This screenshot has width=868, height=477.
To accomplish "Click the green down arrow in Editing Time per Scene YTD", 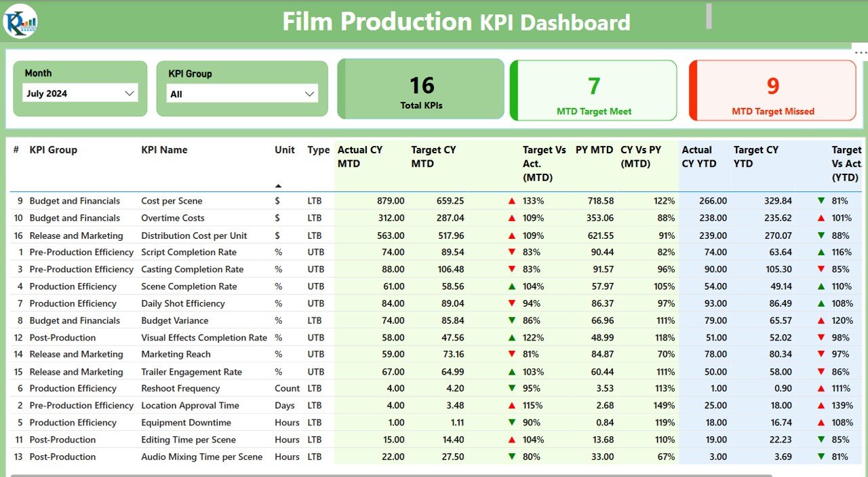I will point(821,440).
